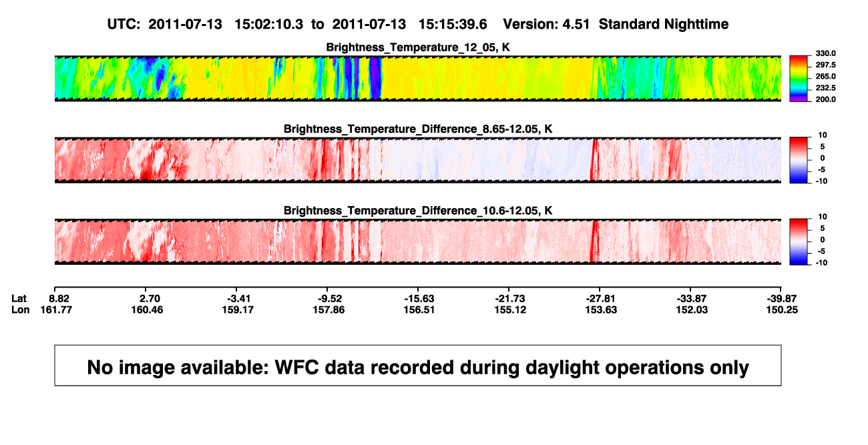Click the 232.5 colorbar label
868x445 pixels.
tap(825, 88)
